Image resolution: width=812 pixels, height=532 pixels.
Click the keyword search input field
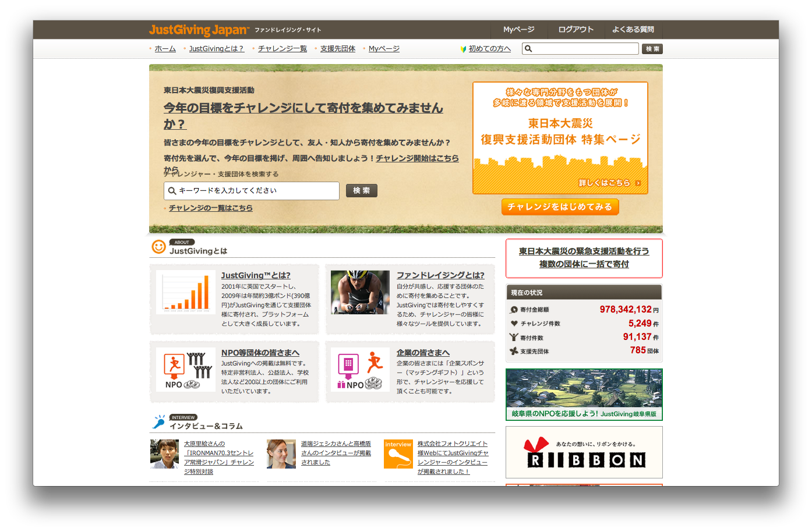tap(250, 190)
